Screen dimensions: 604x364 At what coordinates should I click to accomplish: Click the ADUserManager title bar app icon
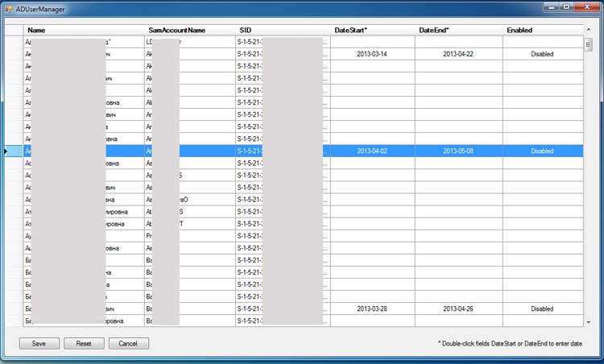point(9,7)
